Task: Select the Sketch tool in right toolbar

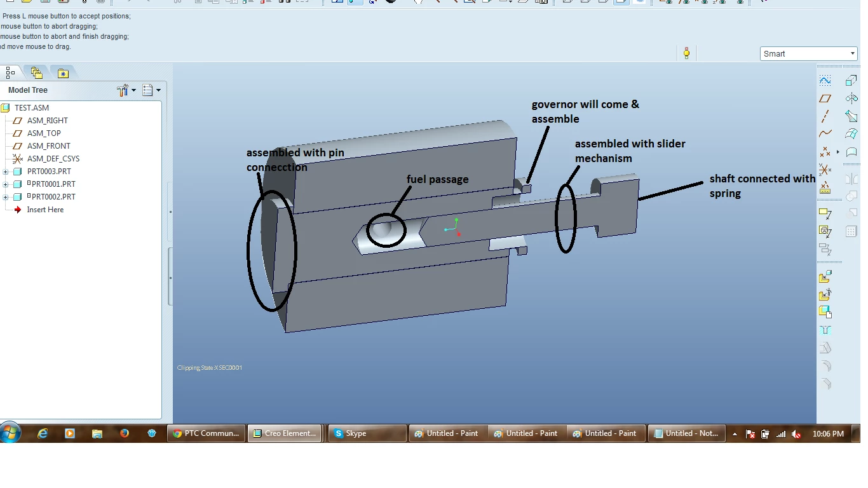Action: [825, 80]
